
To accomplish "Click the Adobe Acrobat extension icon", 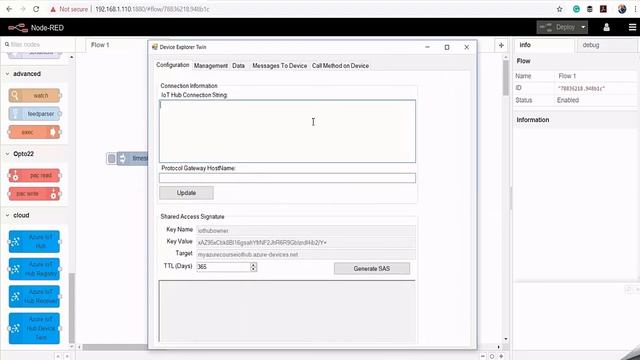I will (x=603, y=9).
